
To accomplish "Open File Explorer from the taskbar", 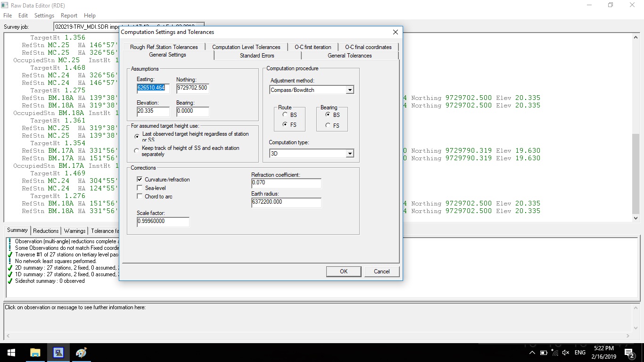I will coord(35,352).
